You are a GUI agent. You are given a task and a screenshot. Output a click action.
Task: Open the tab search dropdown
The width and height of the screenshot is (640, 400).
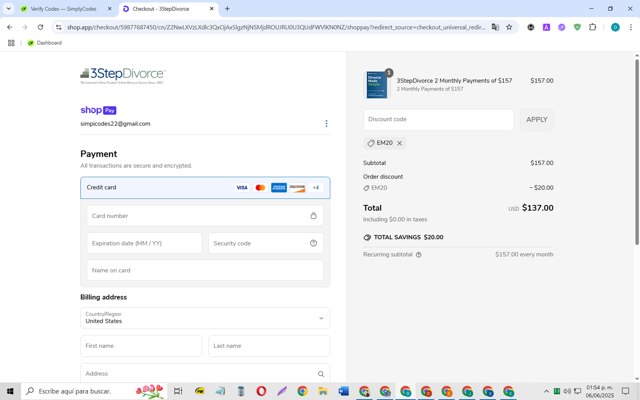[x=9, y=9]
